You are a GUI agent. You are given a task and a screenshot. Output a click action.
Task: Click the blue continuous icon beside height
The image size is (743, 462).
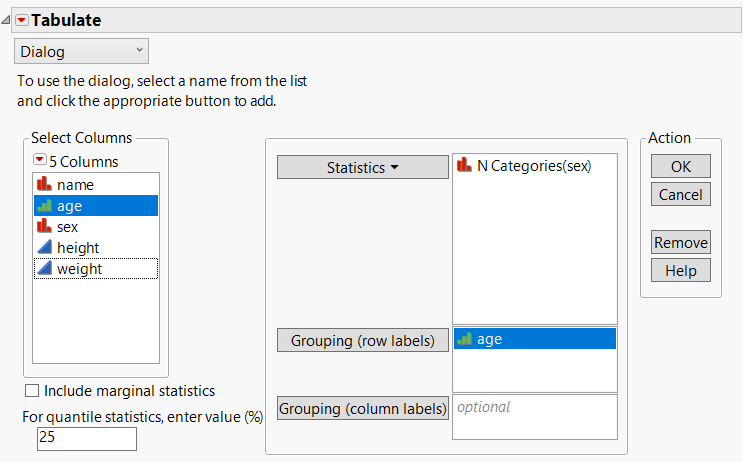pyautogui.click(x=44, y=248)
